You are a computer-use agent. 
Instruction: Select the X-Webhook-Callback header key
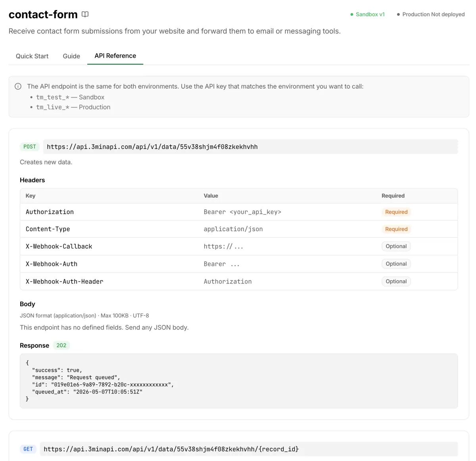pos(59,247)
